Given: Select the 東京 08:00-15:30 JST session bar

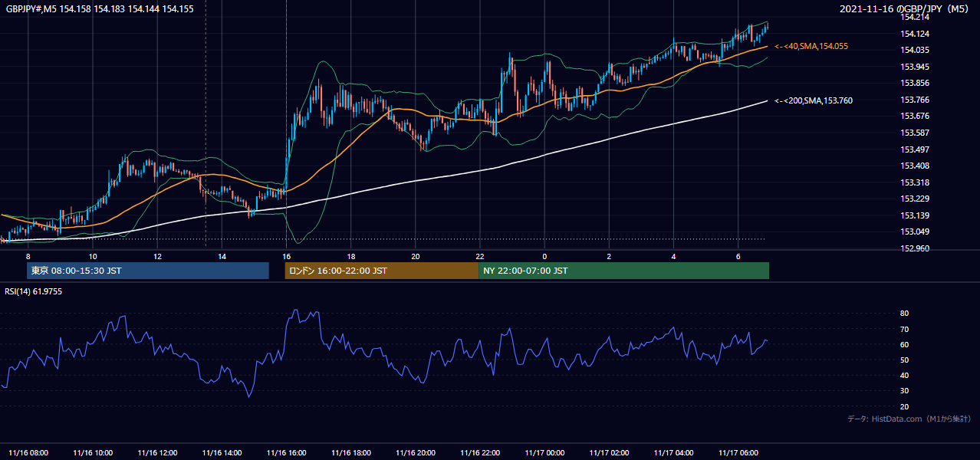Looking at the screenshot, I should click(148, 271).
